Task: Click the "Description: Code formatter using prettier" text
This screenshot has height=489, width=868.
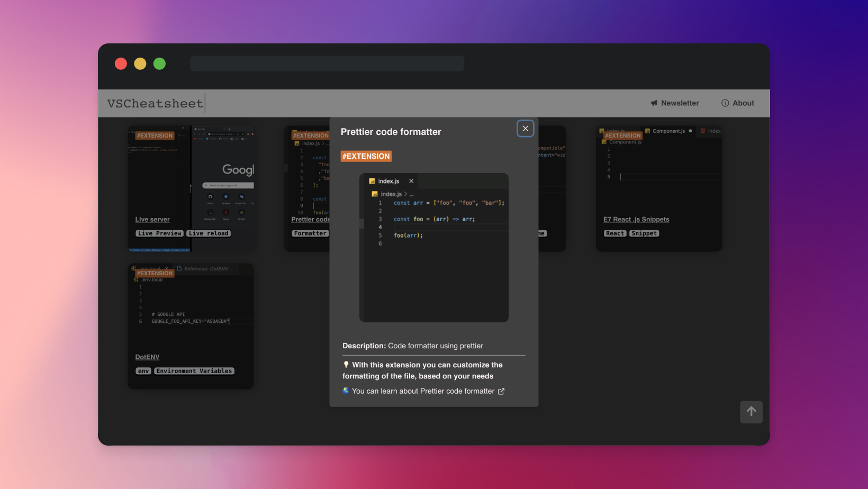Action: [x=413, y=346]
